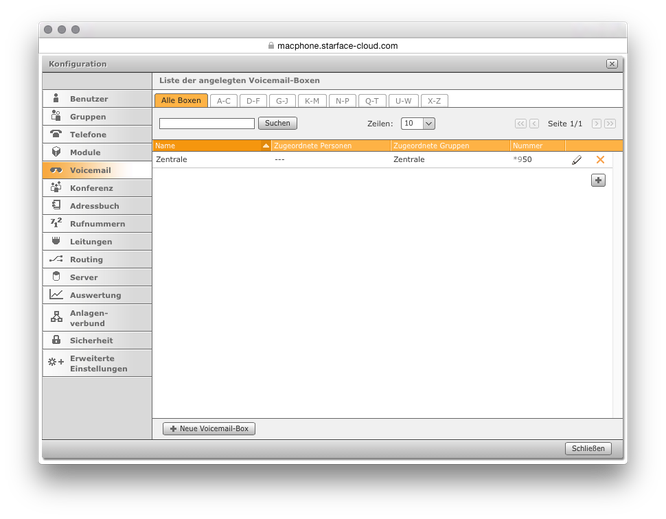Open Telefone menu entry

click(x=97, y=134)
